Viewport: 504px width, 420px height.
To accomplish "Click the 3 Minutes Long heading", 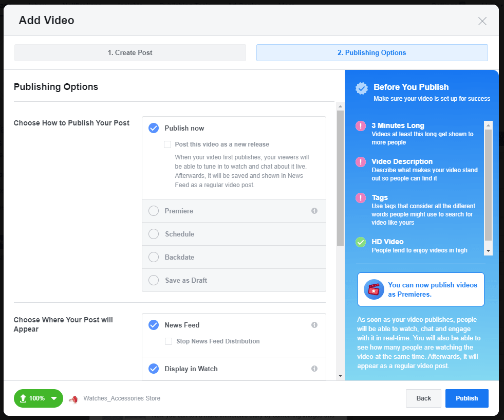I will pos(398,126).
